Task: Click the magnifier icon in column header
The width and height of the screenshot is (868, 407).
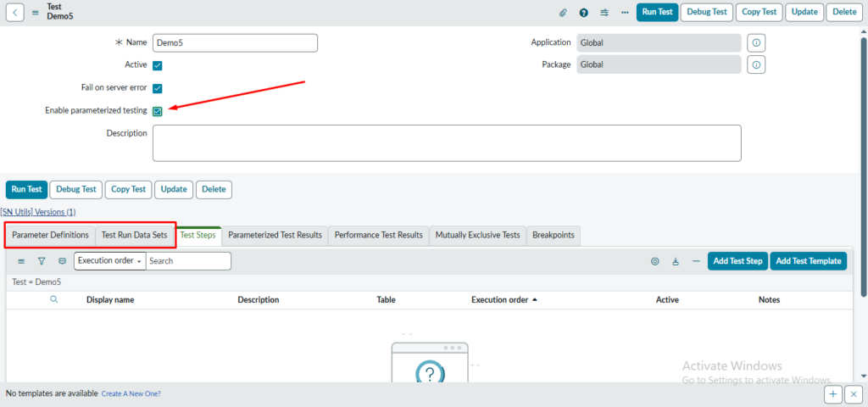Action: point(54,299)
